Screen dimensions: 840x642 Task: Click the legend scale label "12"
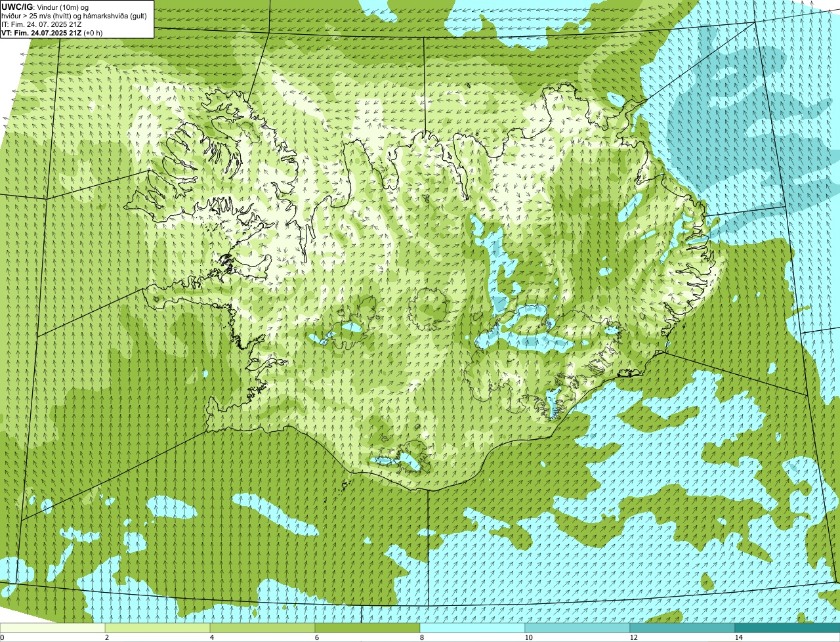point(633,637)
